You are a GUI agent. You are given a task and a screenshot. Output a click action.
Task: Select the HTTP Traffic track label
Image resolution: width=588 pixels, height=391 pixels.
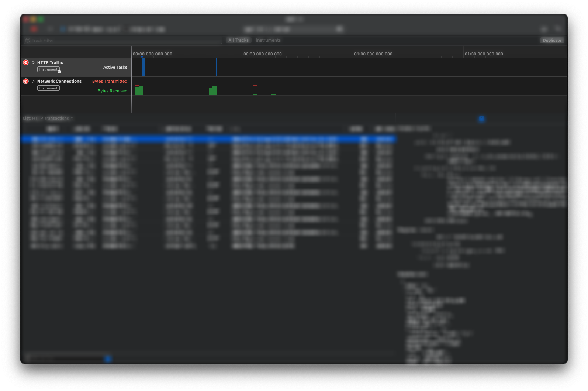50,62
